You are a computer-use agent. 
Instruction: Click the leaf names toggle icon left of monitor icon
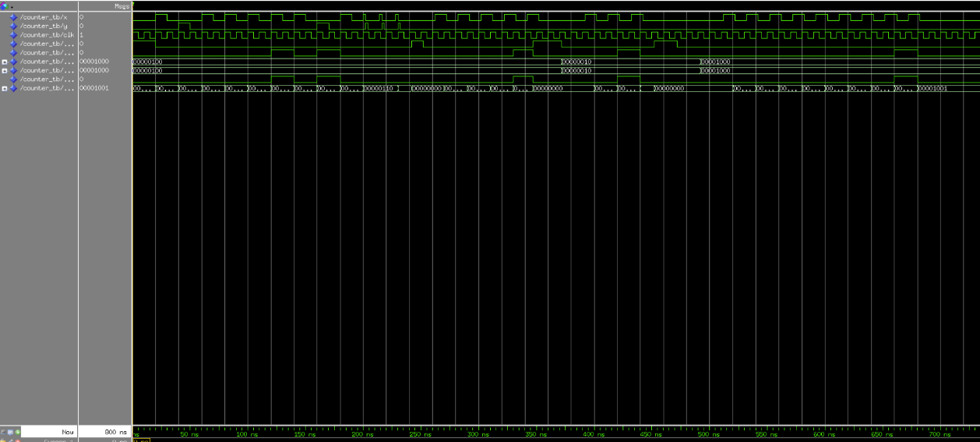click(3, 432)
